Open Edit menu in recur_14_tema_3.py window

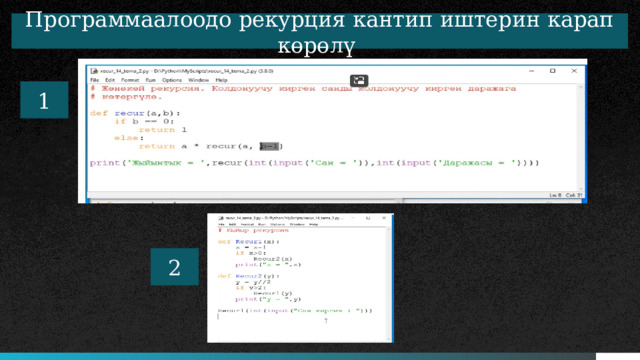[232, 224]
